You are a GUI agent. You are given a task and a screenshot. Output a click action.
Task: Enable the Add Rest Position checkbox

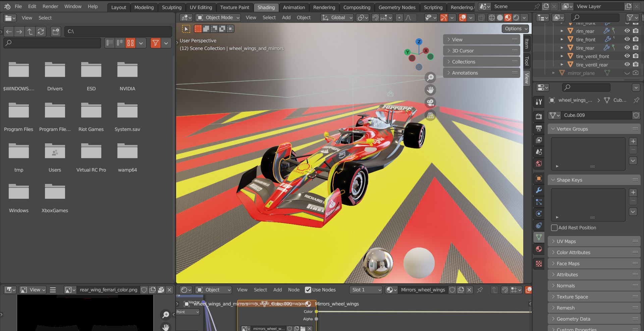coord(554,228)
